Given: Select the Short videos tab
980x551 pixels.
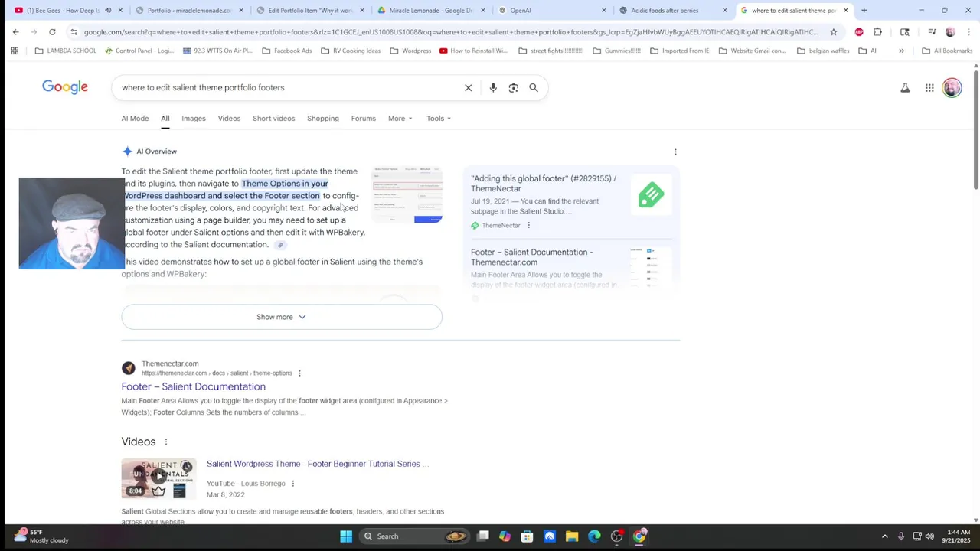Looking at the screenshot, I should point(273,119).
